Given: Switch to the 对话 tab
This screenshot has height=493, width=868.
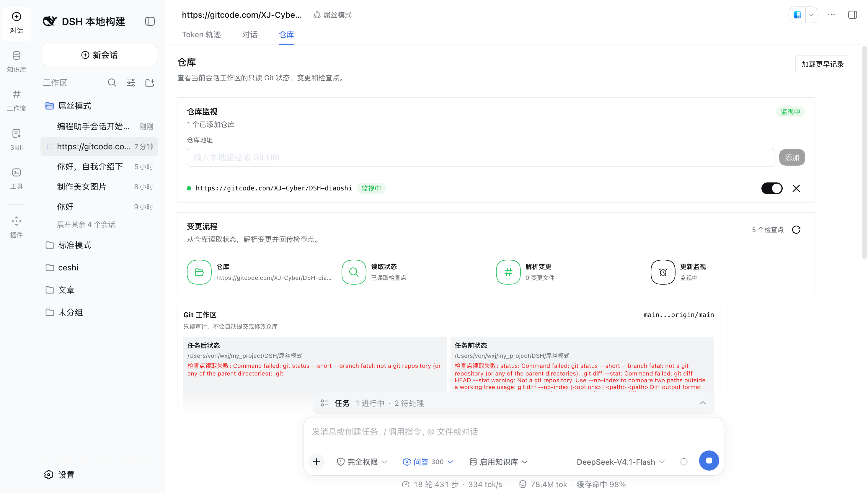Looking at the screenshot, I should 250,35.
